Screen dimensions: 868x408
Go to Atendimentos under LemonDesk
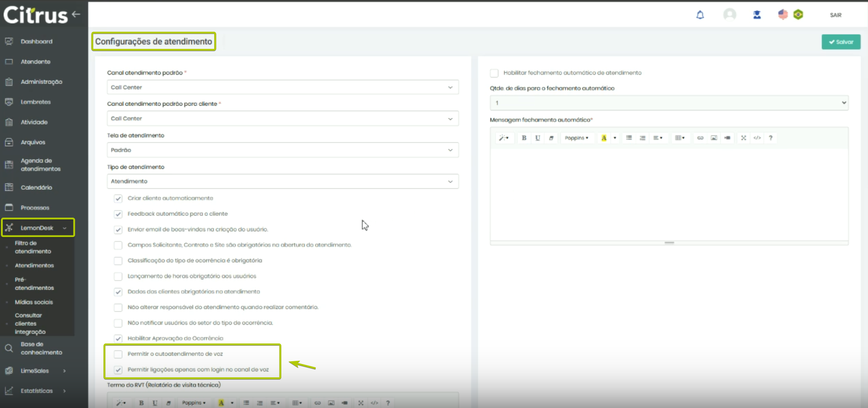click(x=34, y=266)
